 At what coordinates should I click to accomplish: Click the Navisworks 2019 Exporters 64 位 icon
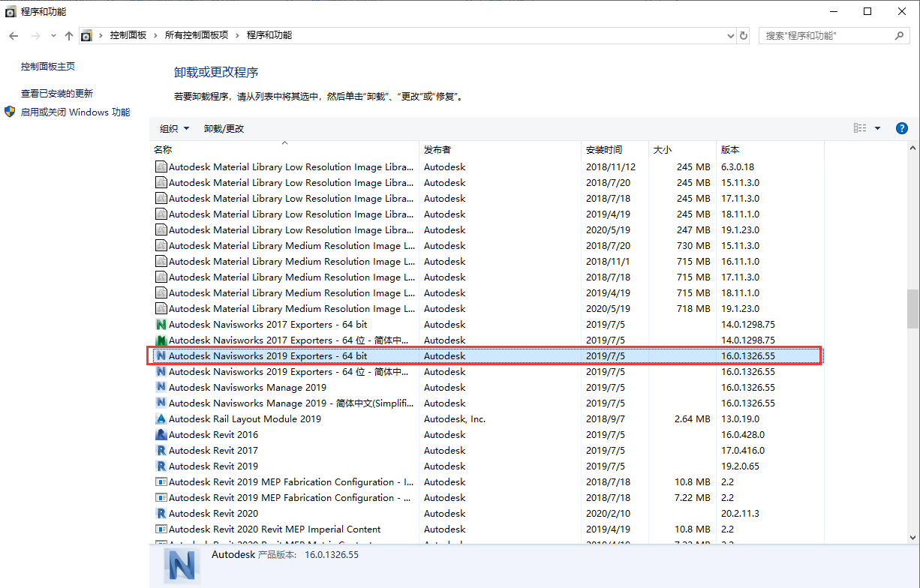[x=161, y=372]
